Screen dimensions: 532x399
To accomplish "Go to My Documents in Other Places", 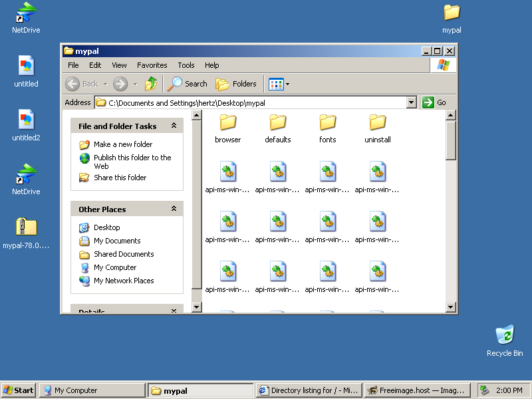I will tap(117, 241).
